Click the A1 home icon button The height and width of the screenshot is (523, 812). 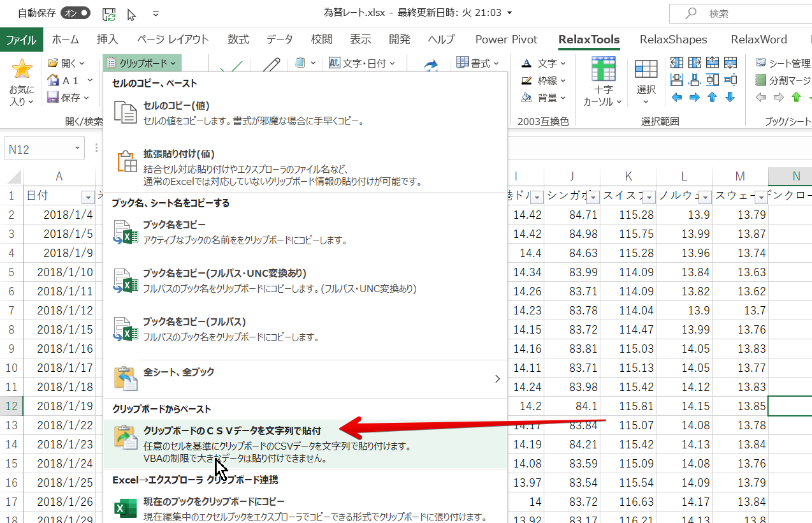point(54,80)
